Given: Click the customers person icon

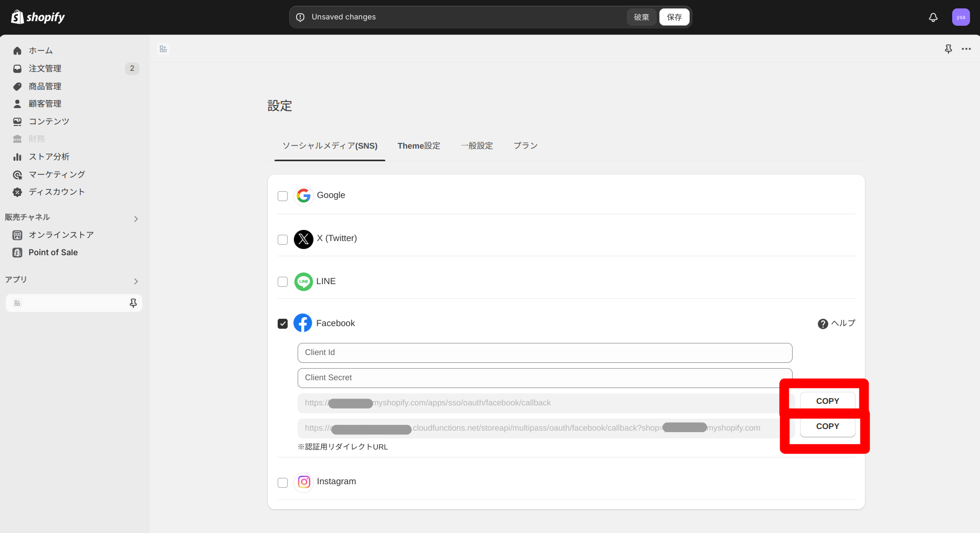Looking at the screenshot, I should pyautogui.click(x=17, y=104).
